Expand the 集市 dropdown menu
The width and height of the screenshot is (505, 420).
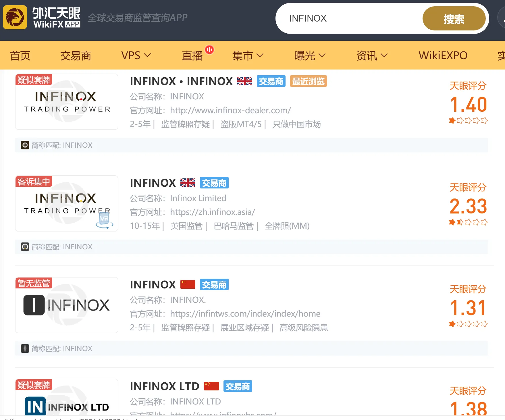tap(248, 55)
